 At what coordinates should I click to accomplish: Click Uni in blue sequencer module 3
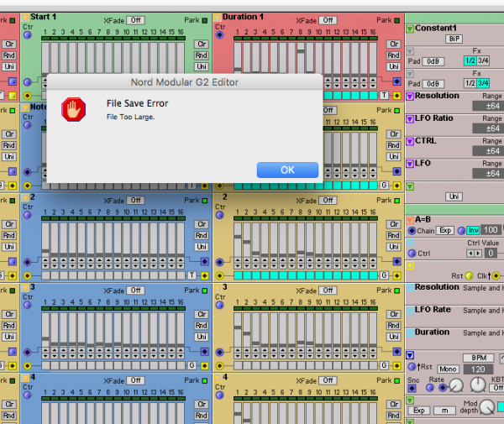click(x=202, y=337)
